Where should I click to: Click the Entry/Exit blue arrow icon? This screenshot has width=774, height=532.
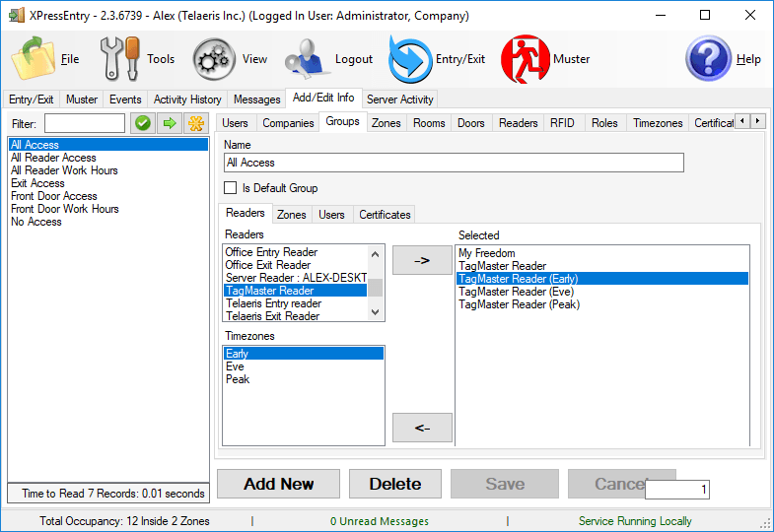coord(410,60)
